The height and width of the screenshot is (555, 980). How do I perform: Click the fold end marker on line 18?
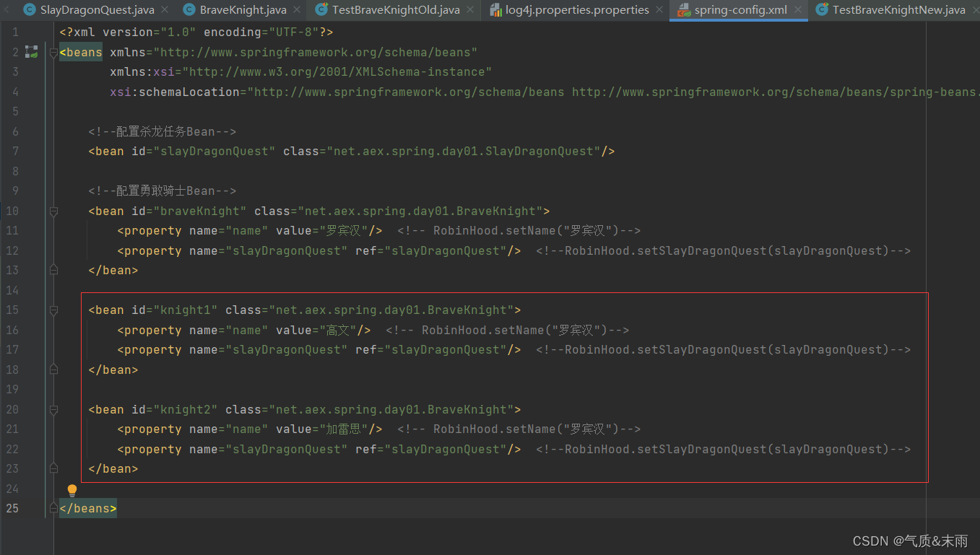53,370
